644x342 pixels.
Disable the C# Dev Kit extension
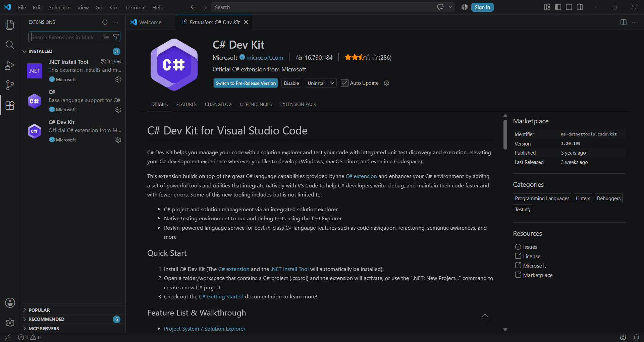pyautogui.click(x=291, y=83)
